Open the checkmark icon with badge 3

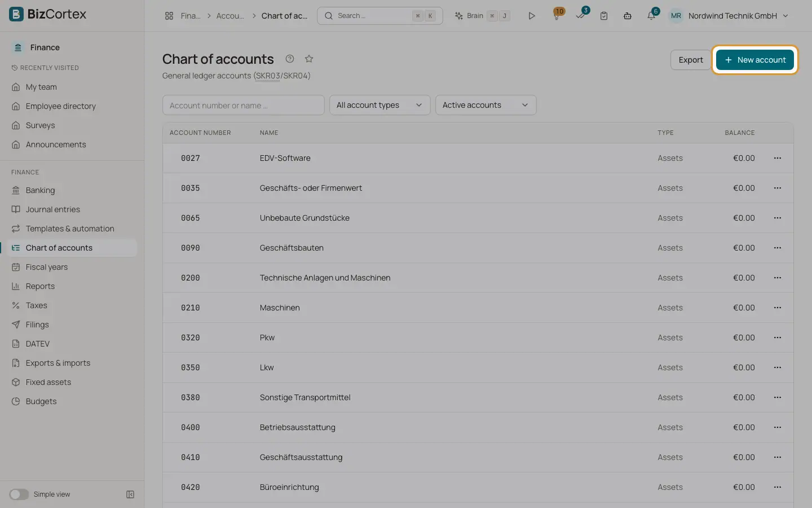[x=580, y=16]
